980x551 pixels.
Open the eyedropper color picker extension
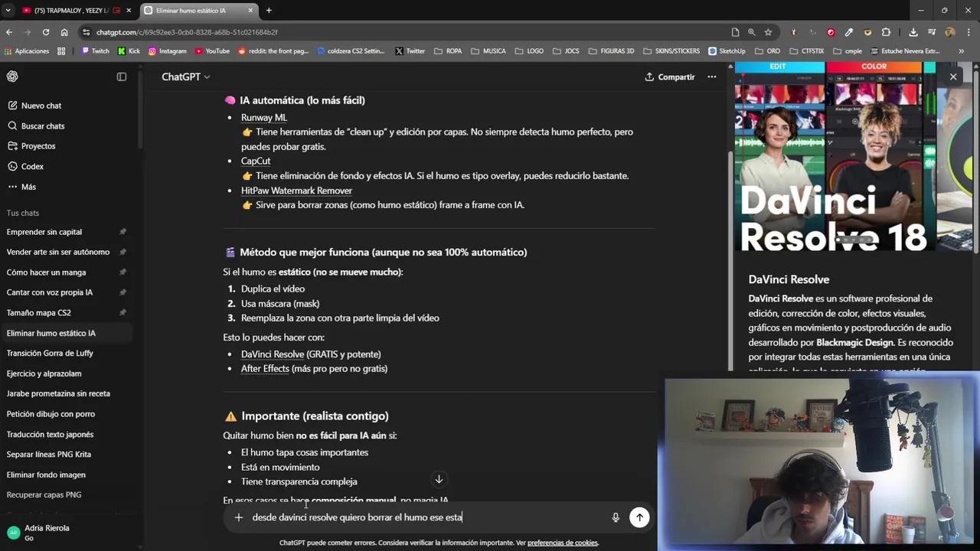click(849, 32)
